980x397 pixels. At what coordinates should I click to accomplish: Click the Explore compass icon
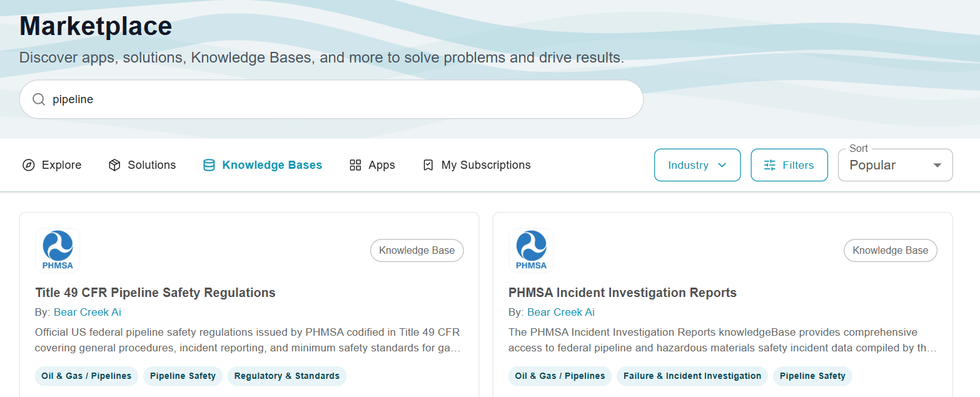(x=28, y=165)
